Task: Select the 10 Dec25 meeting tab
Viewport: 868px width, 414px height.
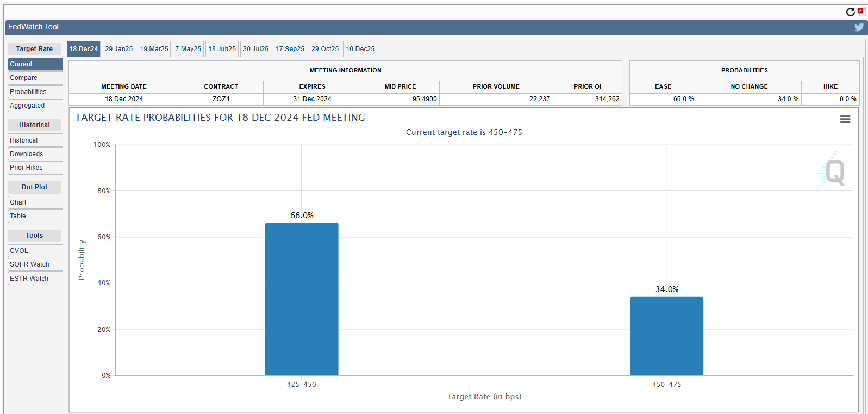Action: [x=360, y=49]
